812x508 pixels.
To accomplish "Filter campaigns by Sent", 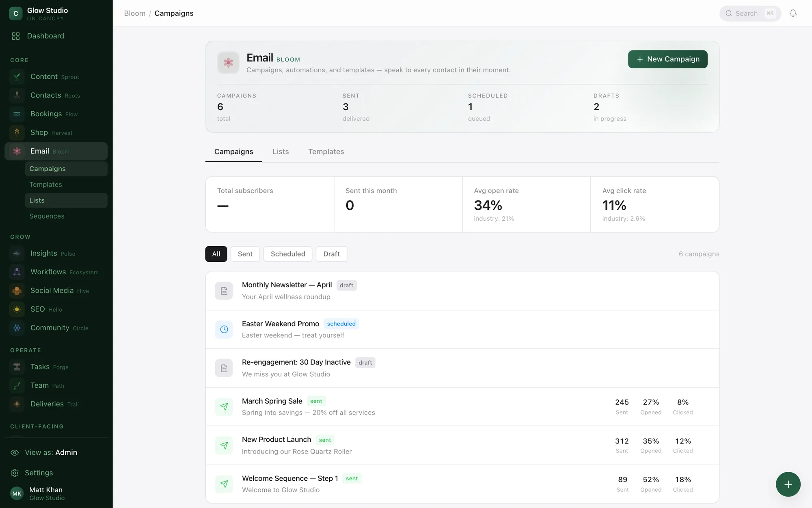I will 245,254.
